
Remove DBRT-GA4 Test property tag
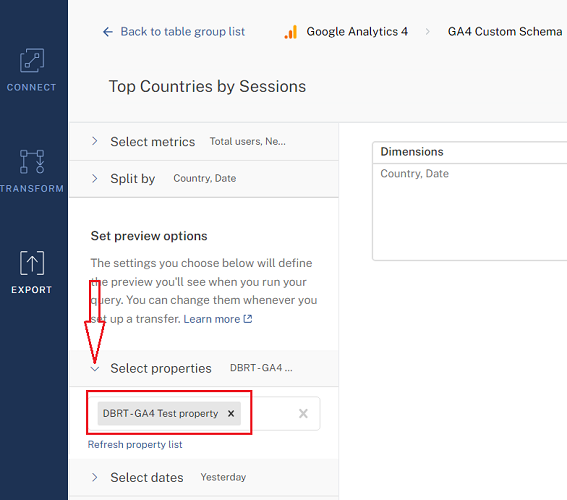pos(231,413)
